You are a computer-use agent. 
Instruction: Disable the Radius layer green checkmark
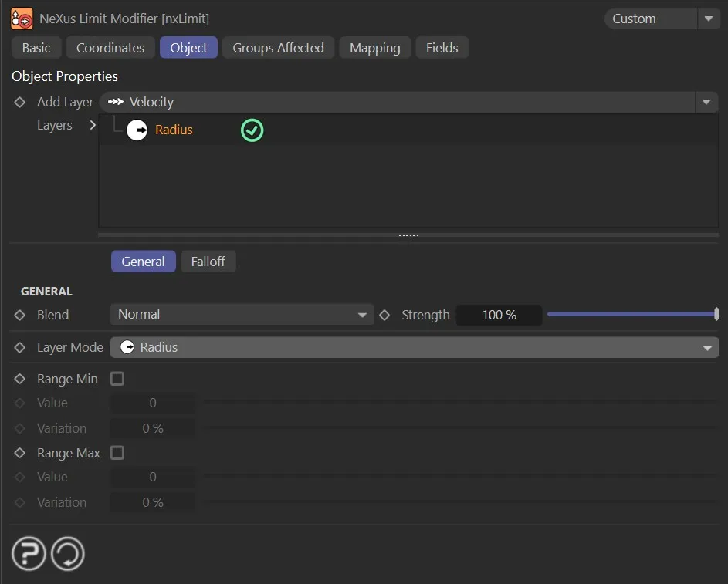[x=252, y=130]
